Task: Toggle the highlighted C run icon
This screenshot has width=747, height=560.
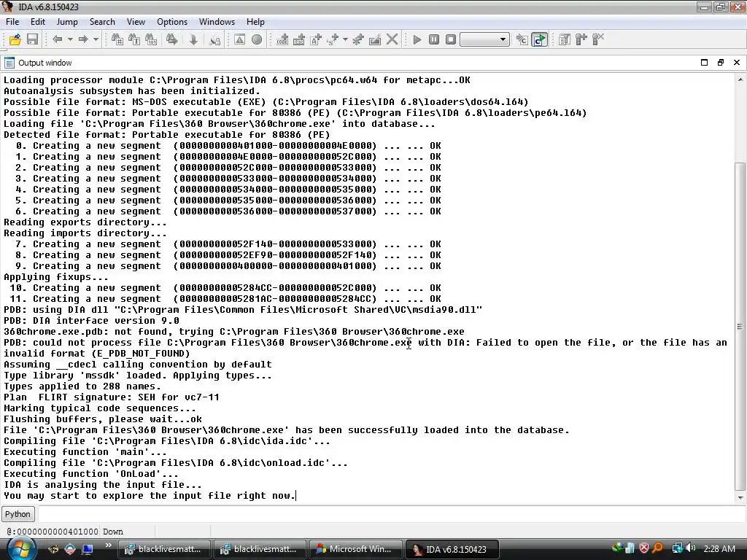Action: (539, 39)
